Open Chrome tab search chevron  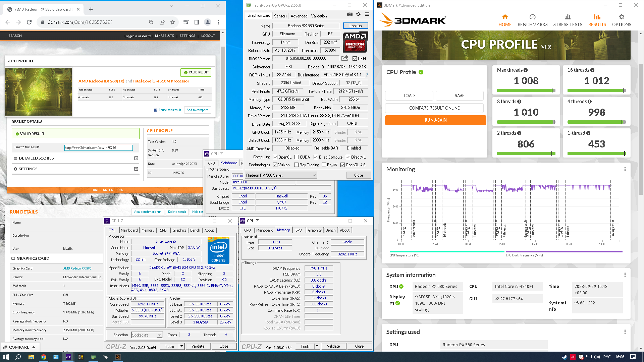tap(171, 6)
